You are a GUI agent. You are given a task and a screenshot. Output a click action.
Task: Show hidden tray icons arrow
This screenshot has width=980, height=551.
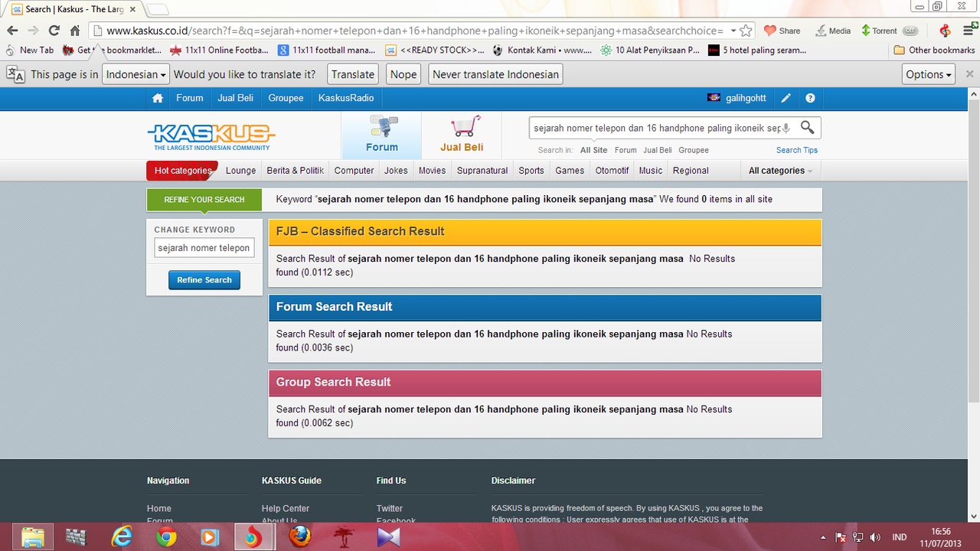[x=823, y=537]
